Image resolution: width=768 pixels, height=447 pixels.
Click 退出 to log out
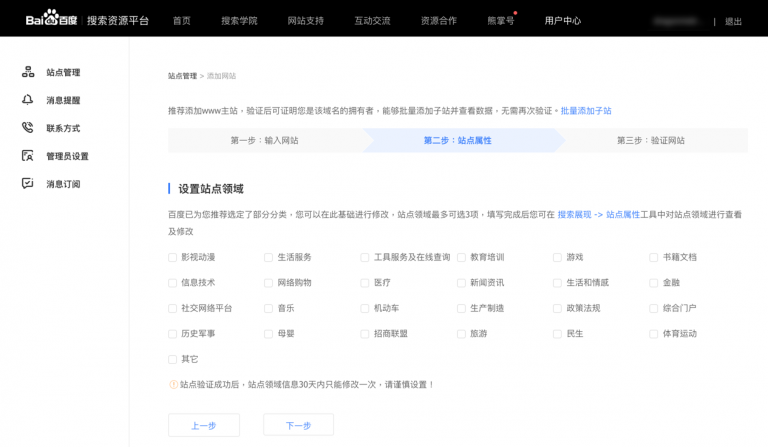click(x=733, y=21)
